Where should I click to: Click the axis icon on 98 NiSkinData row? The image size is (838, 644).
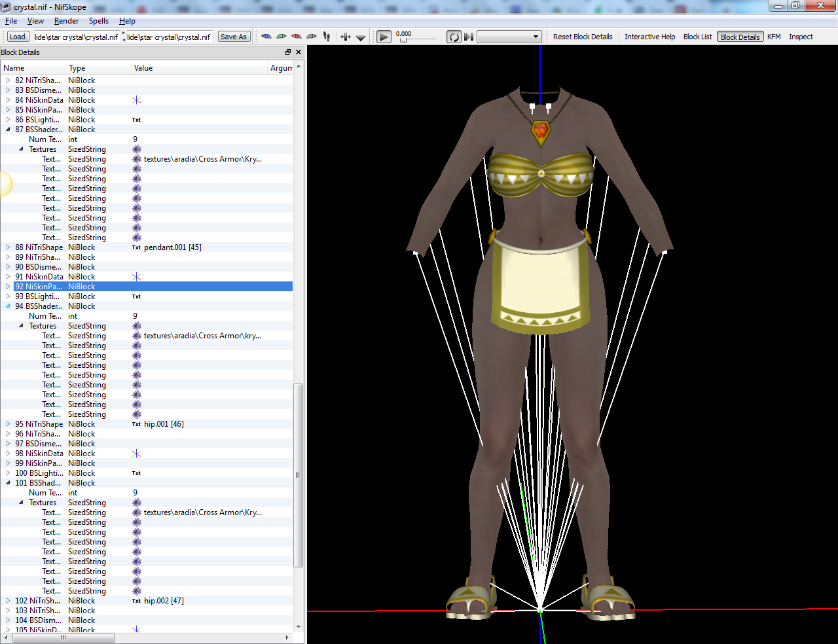136,454
